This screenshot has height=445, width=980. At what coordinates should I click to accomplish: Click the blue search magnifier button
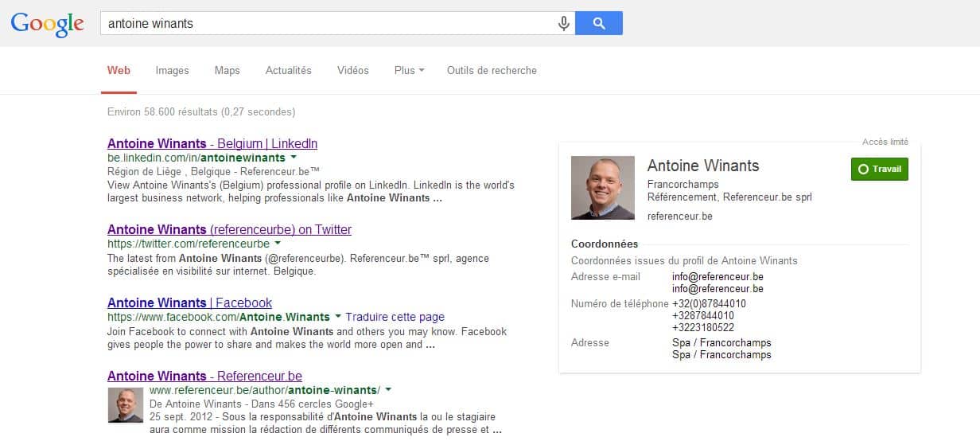[599, 24]
